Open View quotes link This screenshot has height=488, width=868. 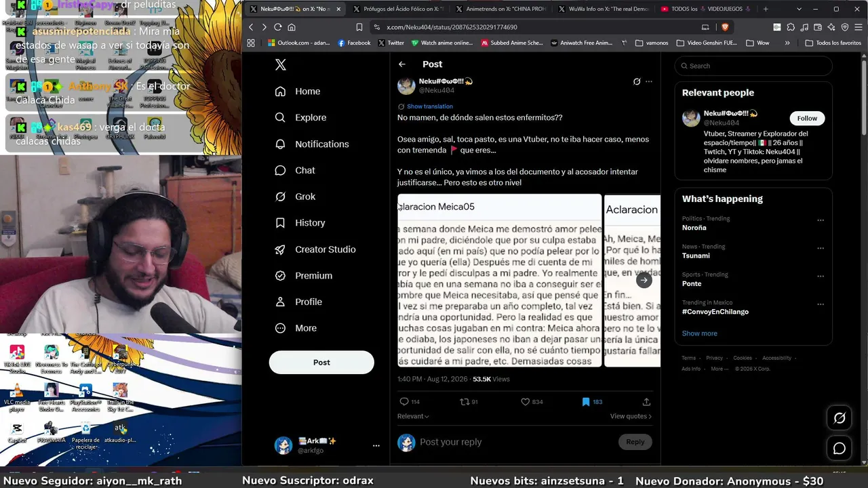pos(631,416)
